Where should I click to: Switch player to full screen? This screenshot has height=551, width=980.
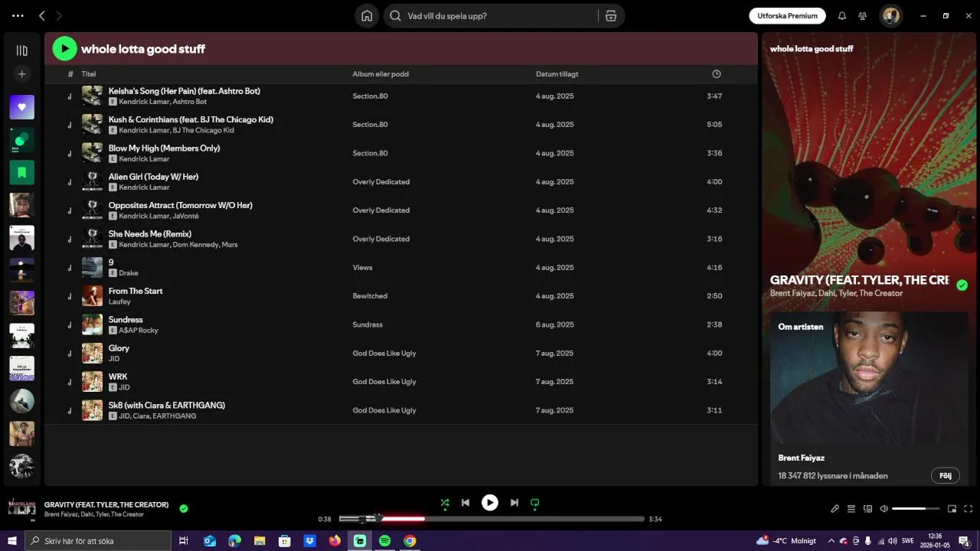pyautogui.click(x=968, y=509)
